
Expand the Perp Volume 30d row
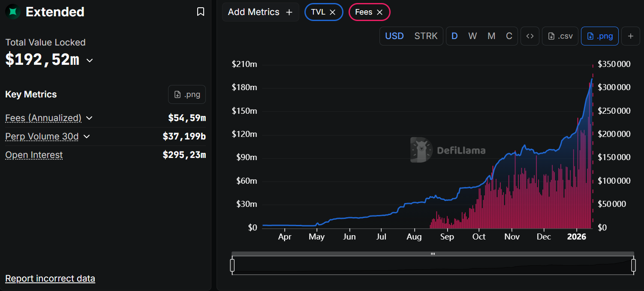click(87, 136)
